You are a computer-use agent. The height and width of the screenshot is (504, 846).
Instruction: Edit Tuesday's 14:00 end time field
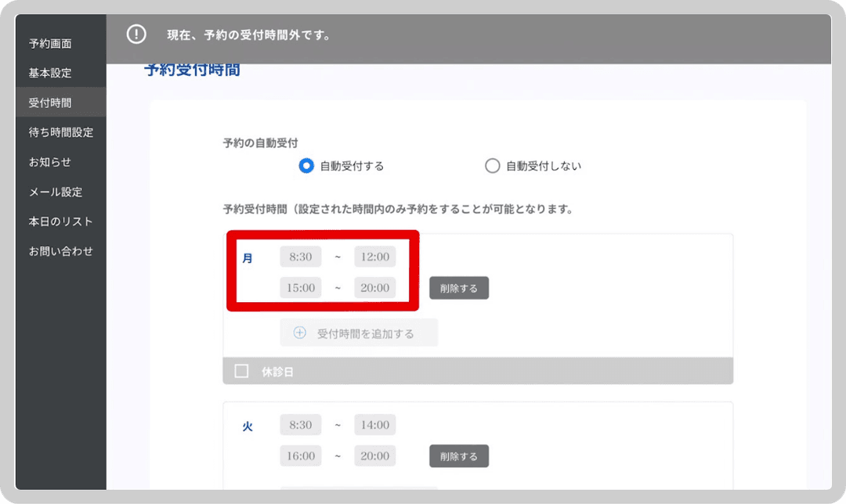(374, 424)
